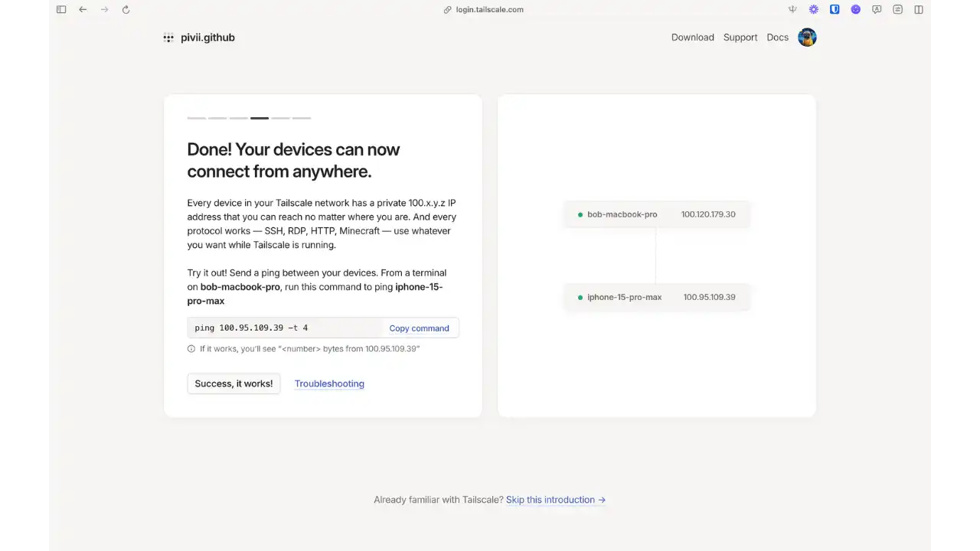The image size is (980, 551).
Task: Copy the ping command
Action: point(419,328)
